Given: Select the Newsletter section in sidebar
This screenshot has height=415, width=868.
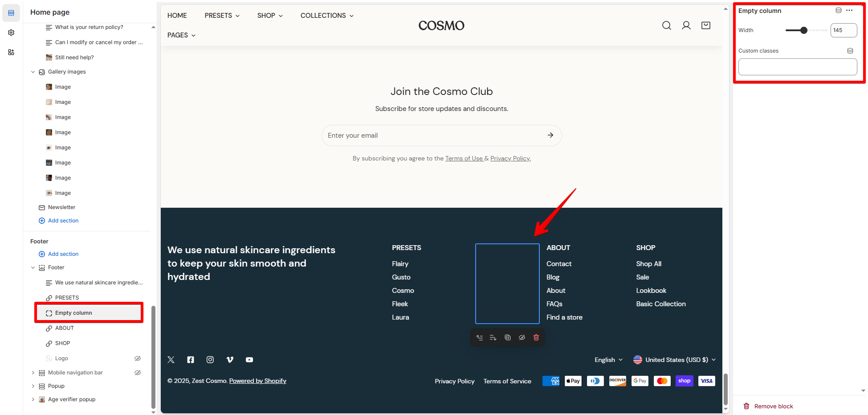Looking at the screenshot, I should point(61,207).
